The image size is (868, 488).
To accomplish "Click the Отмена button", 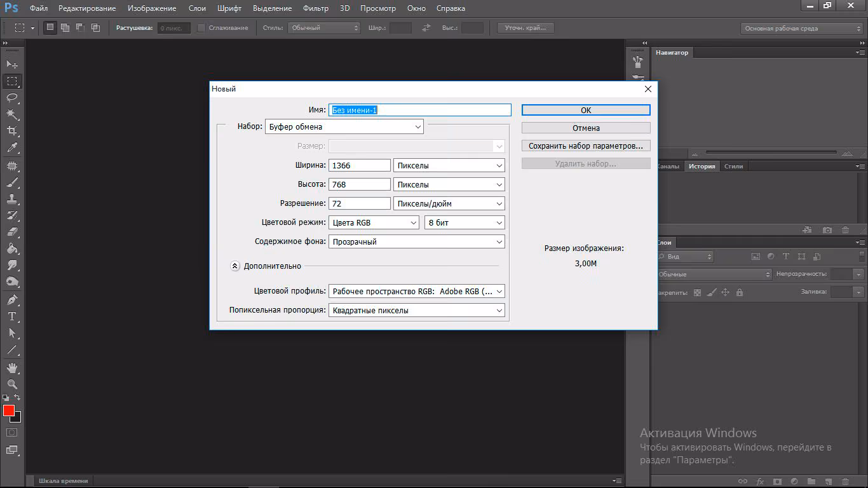I will click(586, 128).
